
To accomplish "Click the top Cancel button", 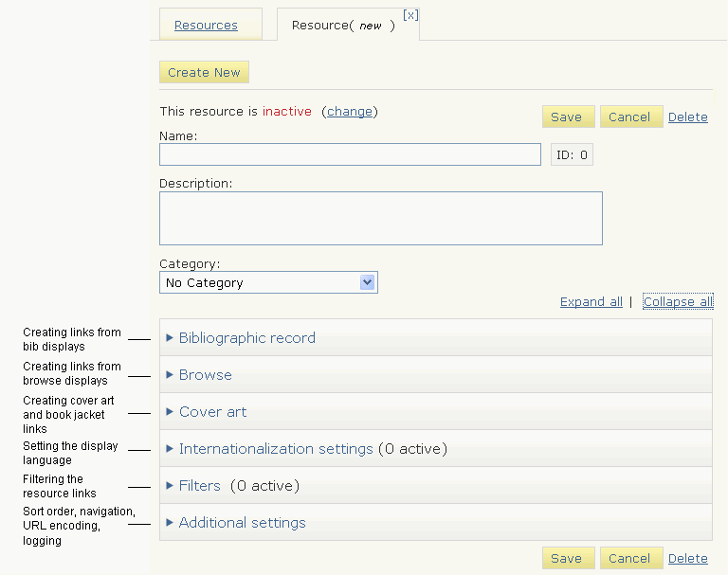I will [631, 117].
